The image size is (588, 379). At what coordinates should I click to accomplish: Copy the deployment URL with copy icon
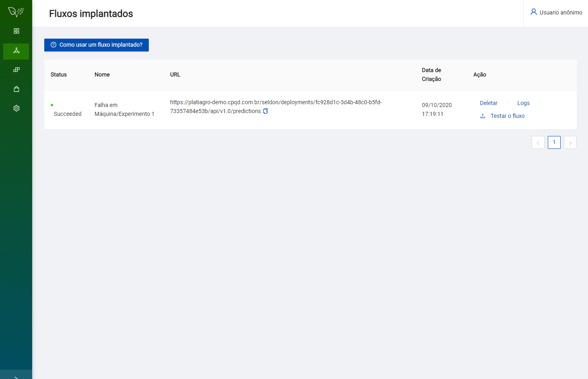point(265,111)
